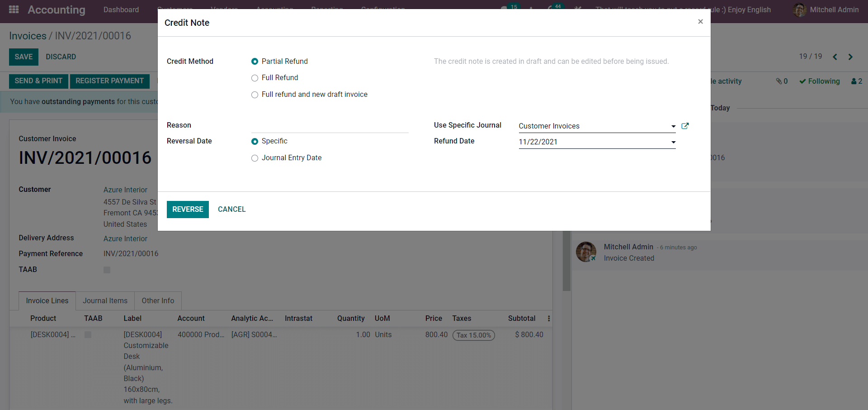Switch to the Journal Items tab
This screenshot has width=868, height=410.
[x=105, y=301]
